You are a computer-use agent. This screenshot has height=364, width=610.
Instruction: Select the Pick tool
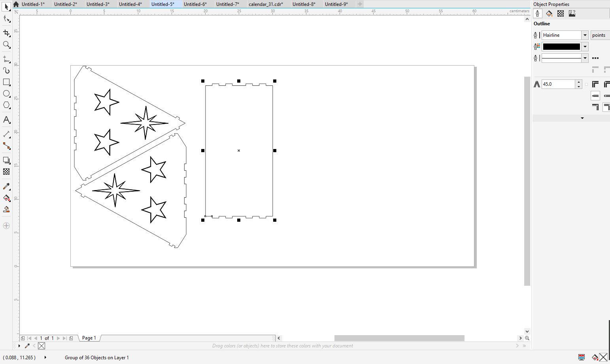pos(6,6)
